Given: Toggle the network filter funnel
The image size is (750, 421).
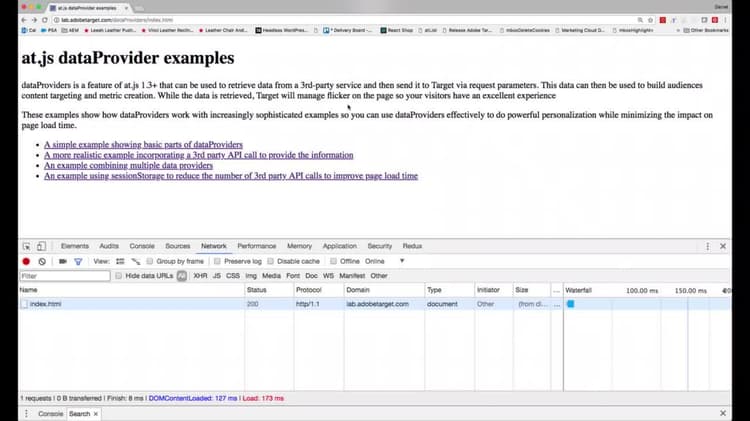Looking at the screenshot, I should 78,262.
